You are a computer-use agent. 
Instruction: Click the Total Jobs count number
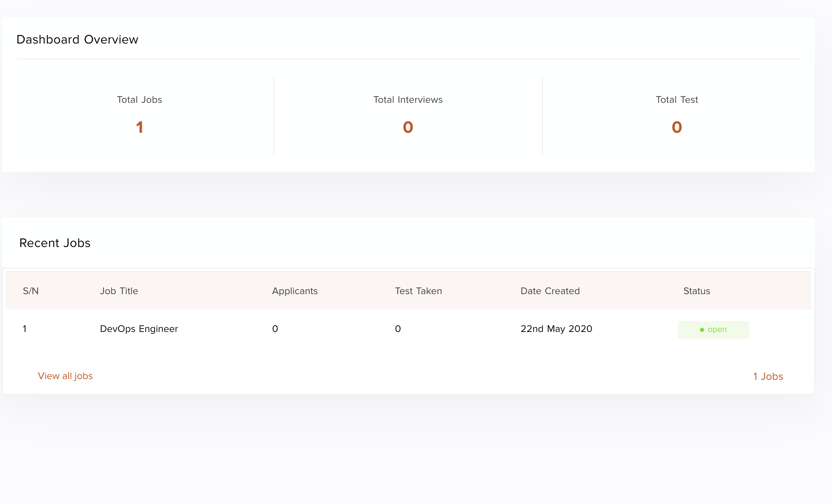(140, 127)
